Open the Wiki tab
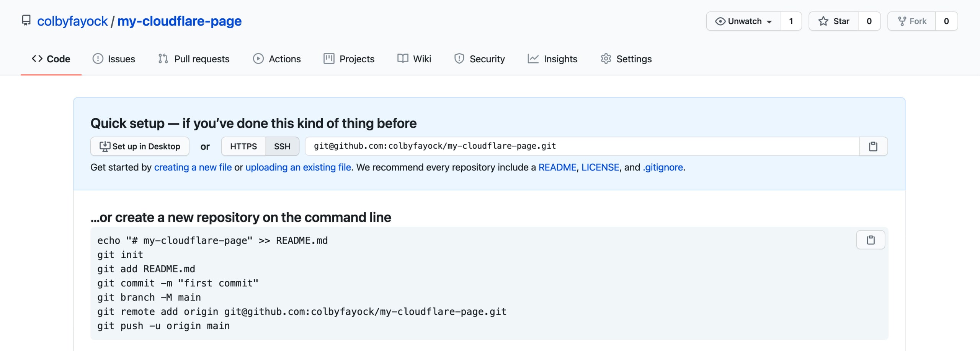This screenshot has height=351, width=980. (414, 59)
